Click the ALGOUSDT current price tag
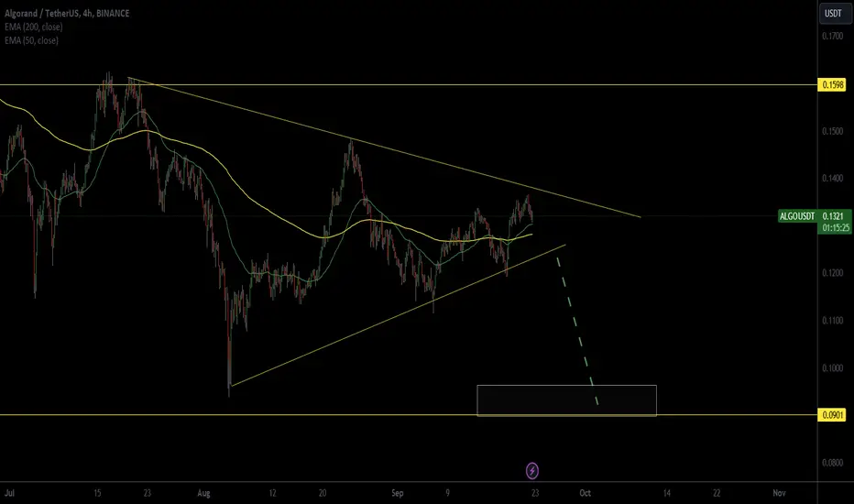The image size is (854, 504). (x=797, y=216)
